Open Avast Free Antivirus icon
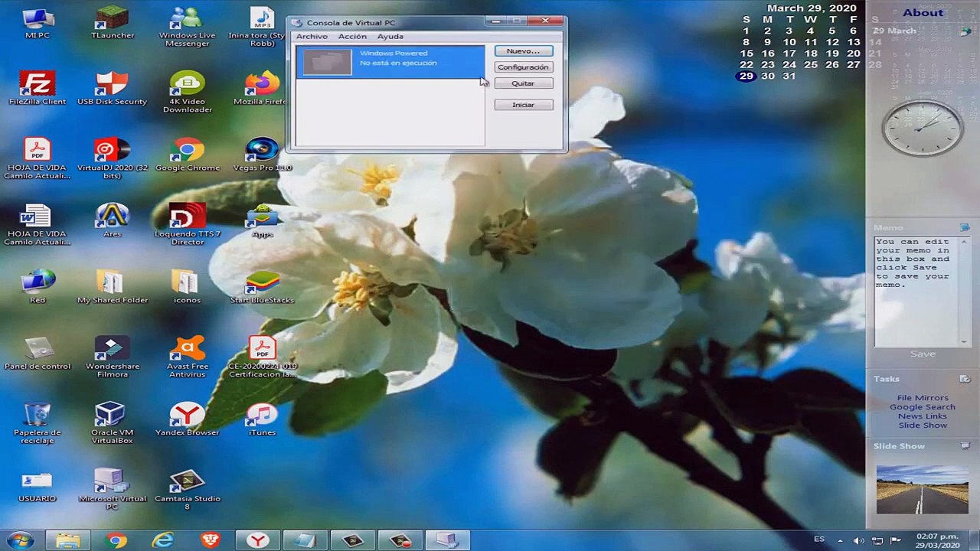980x551 pixels. (187, 357)
